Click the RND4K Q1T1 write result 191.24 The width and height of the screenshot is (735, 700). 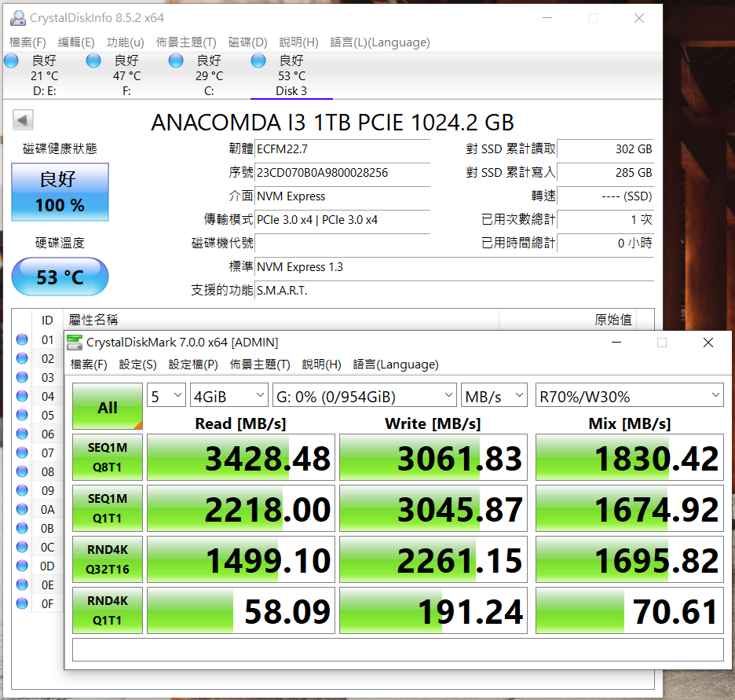[433, 611]
